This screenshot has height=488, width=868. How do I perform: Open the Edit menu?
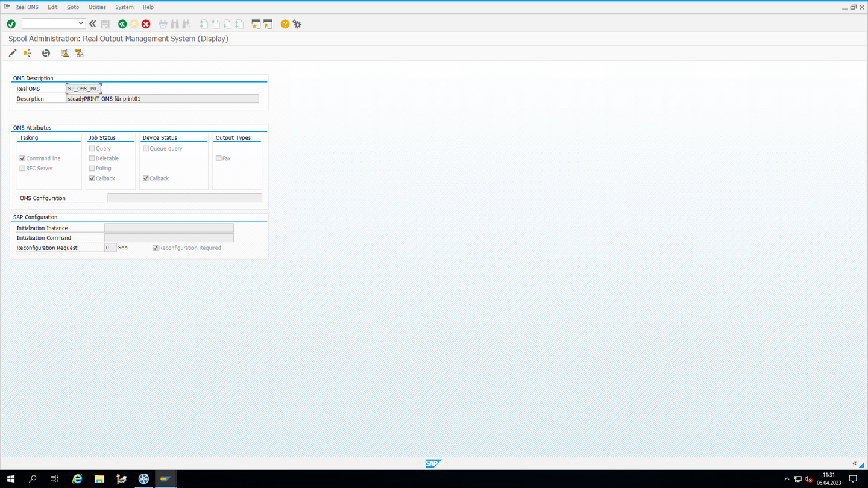coord(52,7)
